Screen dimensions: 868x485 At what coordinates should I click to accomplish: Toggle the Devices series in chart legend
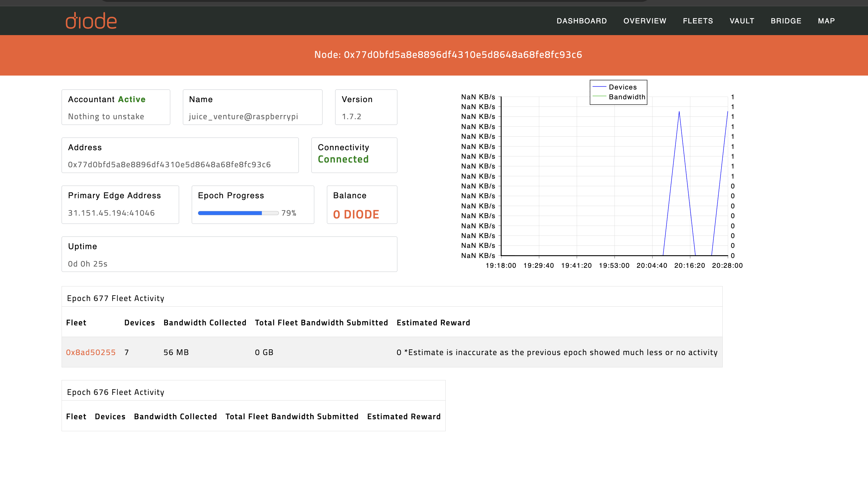pos(622,87)
